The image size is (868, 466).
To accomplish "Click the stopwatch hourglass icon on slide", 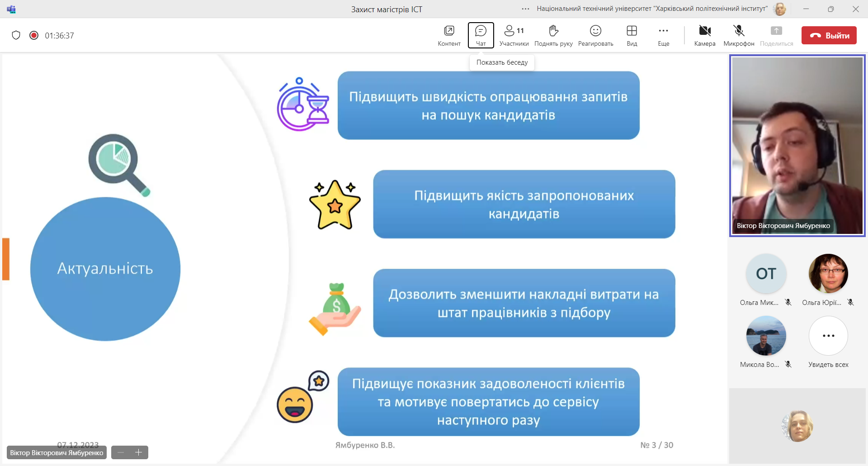I will point(303,105).
